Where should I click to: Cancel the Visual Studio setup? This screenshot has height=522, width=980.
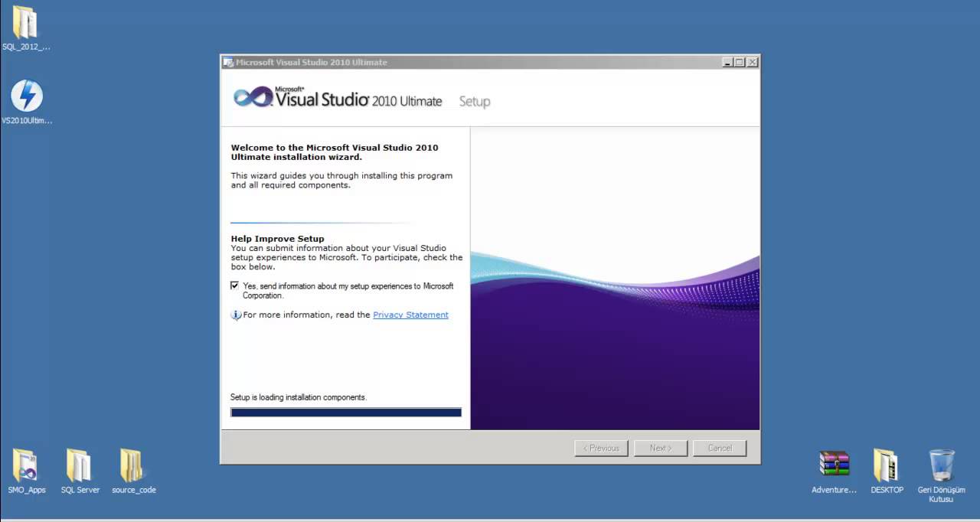tap(720, 448)
